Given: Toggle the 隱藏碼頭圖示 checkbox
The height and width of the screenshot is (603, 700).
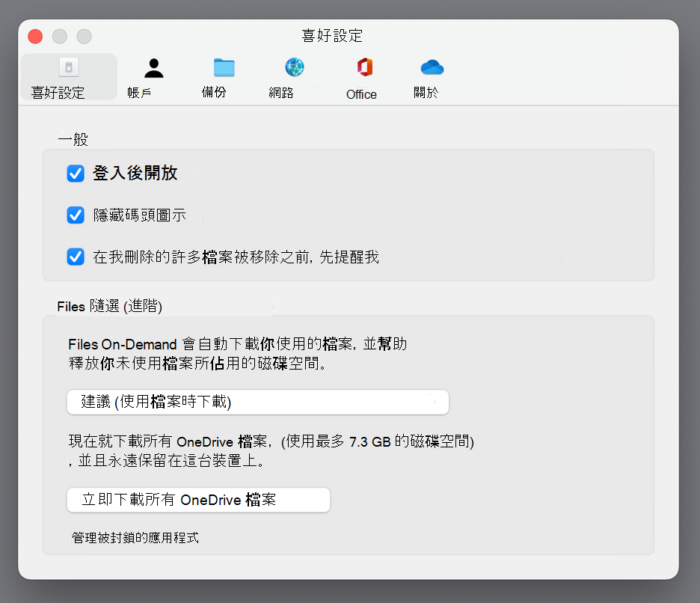Looking at the screenshot, I should (x=76, y=215).
